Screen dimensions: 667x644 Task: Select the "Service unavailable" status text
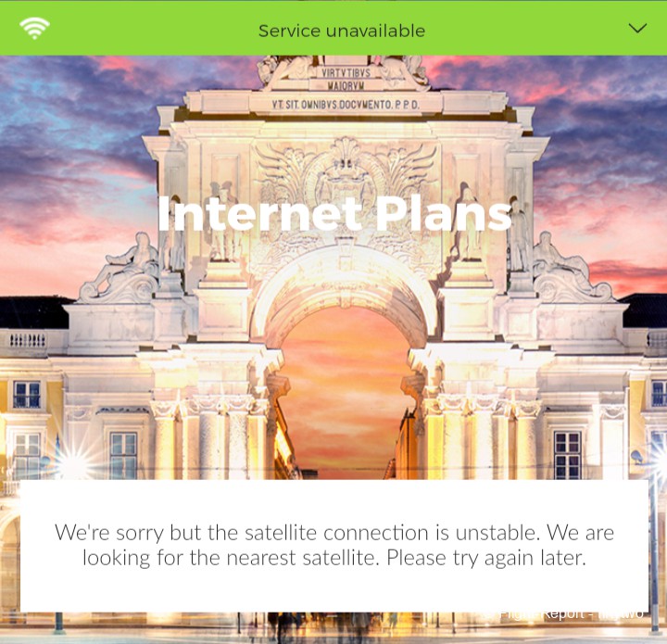(x=342, y=32)
